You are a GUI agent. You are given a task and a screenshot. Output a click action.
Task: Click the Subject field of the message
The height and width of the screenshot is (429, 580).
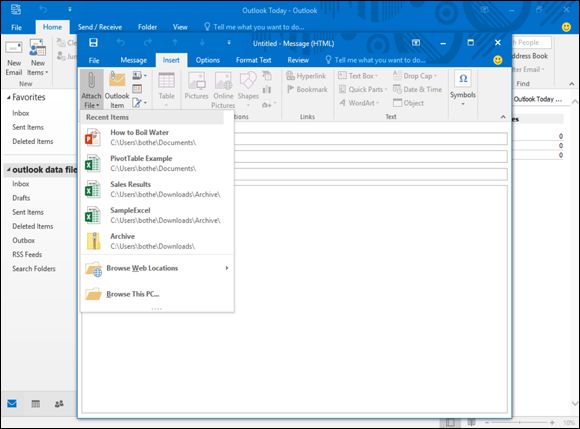click(371, 174)
